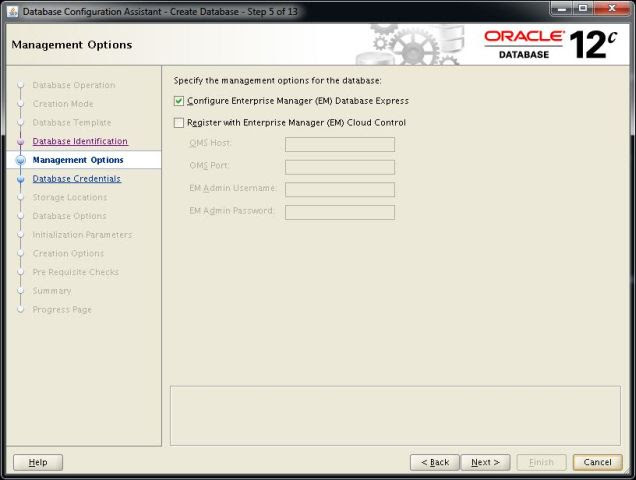Click the Database Operation step label
This screenshot has height=480, width=636.
click(x=74, y=85)
